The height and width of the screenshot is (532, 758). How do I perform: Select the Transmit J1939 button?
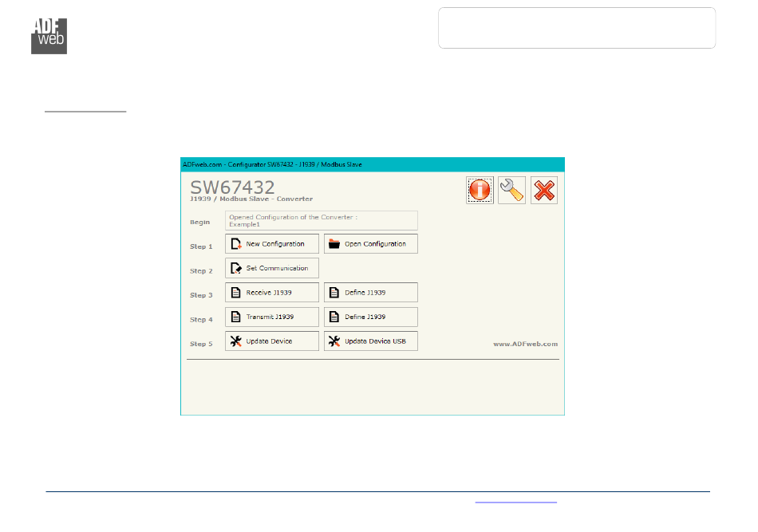[272, 317]
